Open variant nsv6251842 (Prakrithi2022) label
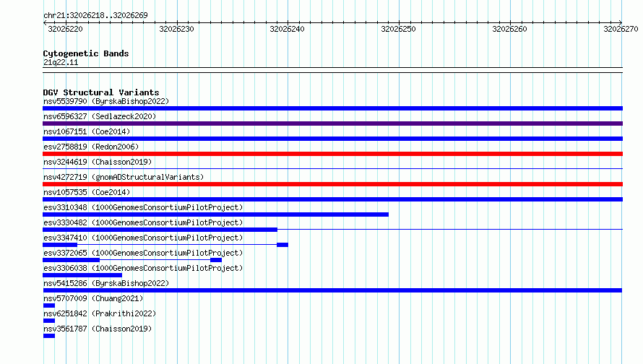This screenshot has height=364, width=643. [x=100, y=313]
